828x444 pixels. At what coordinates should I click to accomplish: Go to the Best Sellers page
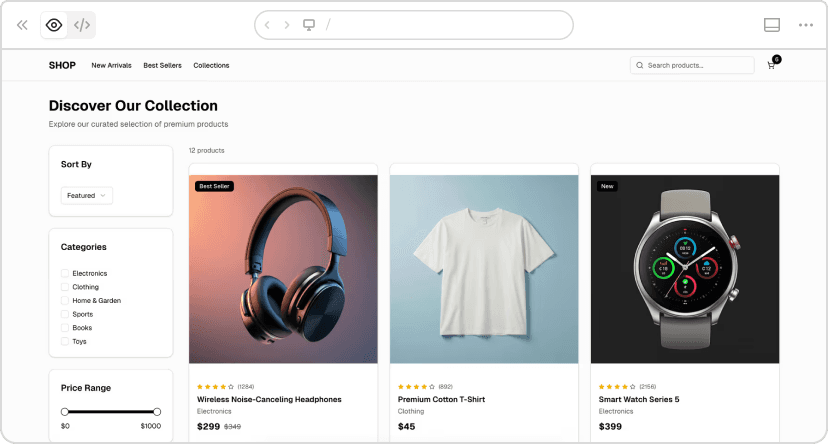coord(162,65)
